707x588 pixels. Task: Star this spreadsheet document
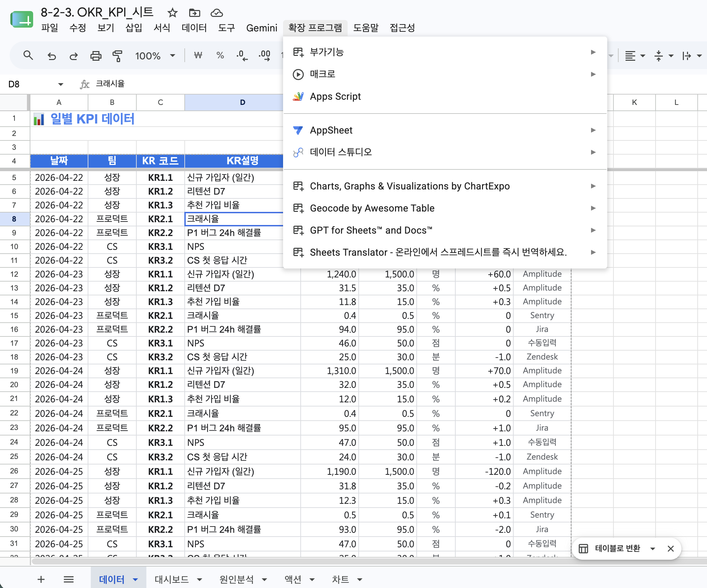coord(172,13)
